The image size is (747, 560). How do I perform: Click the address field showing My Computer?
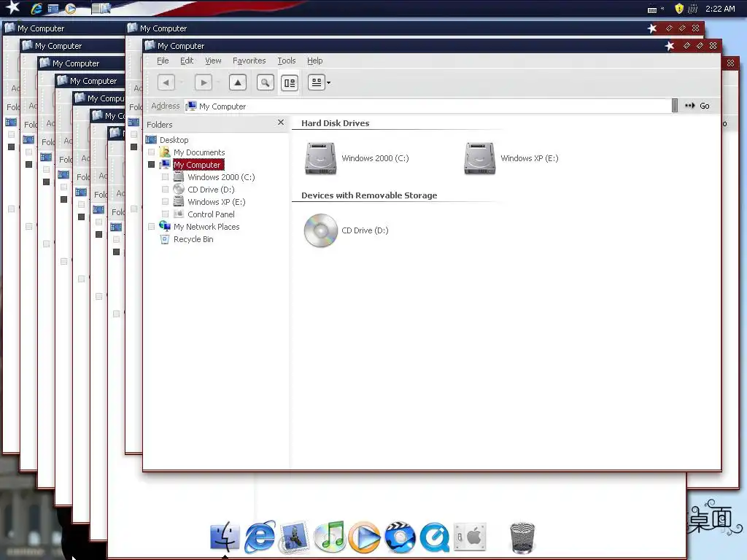[x=427, y=106]
